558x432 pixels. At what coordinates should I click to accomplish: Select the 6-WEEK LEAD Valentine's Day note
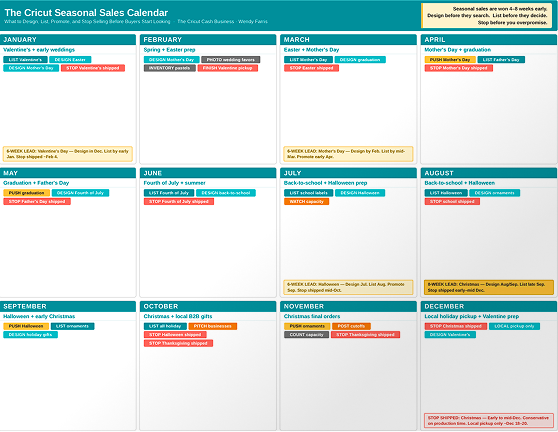(x=68, y=154)
